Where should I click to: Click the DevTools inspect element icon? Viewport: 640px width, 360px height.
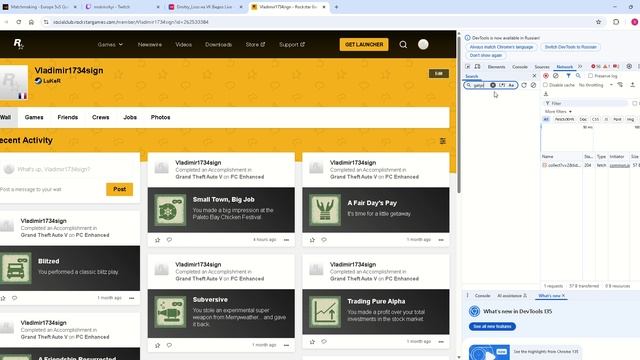(x=468, y=67)
